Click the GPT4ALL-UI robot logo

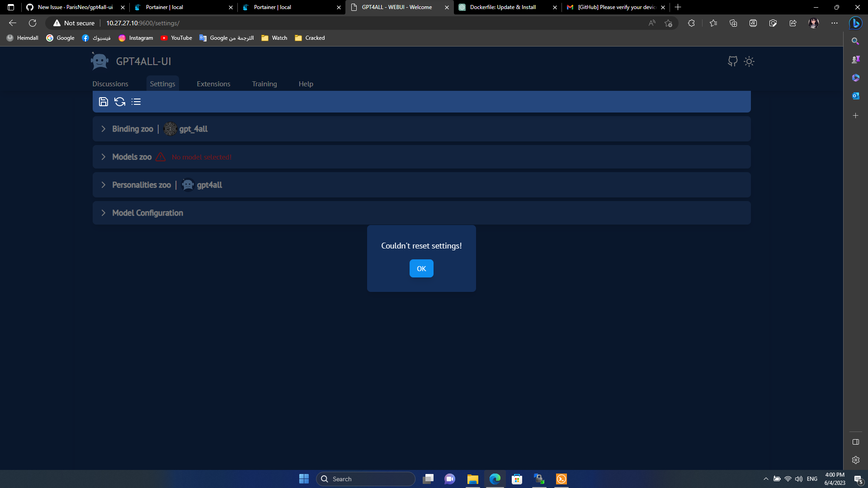point(99,61)
